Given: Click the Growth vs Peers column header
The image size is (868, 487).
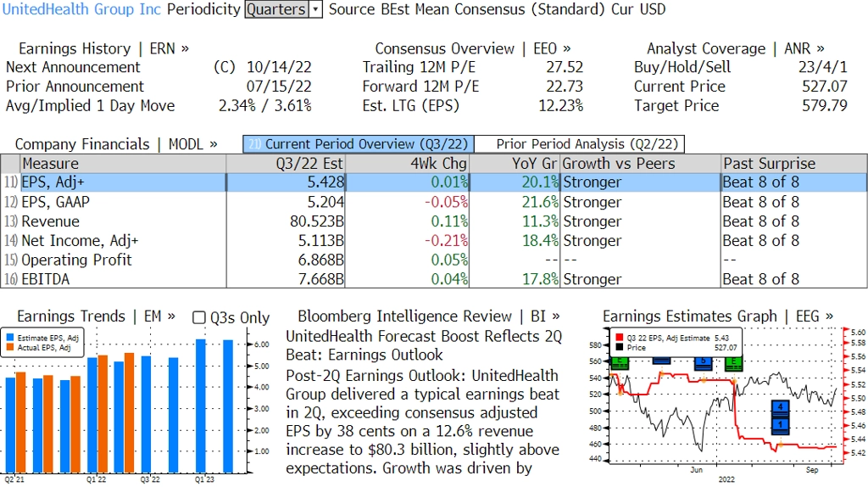Looking at the screenshot, I should point(641,164).
